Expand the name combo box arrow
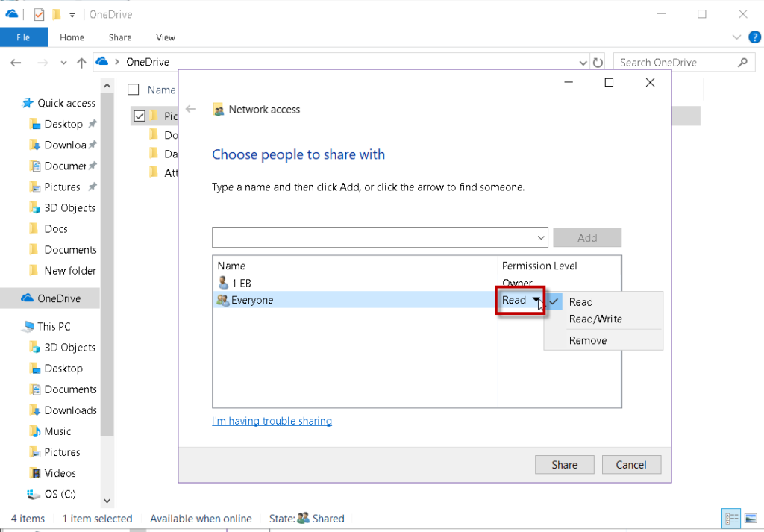 click(540, 238)
